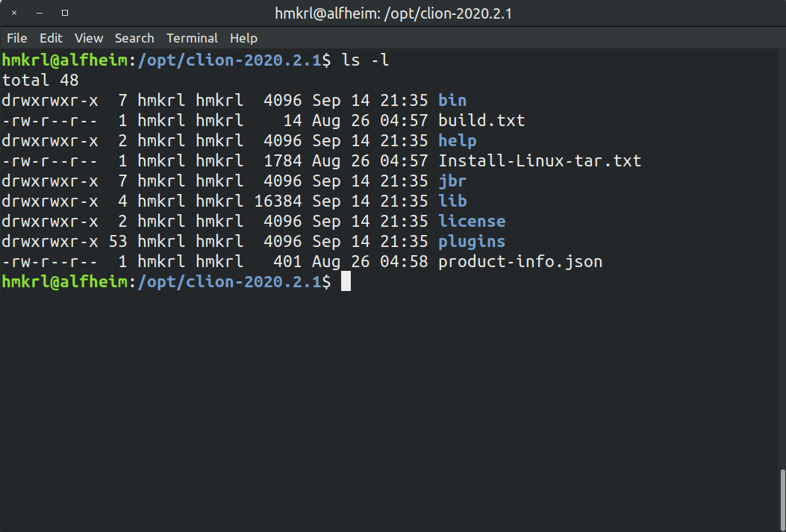Open the Edit menu
Screen dimensions: 786x532
pos(51,38)
